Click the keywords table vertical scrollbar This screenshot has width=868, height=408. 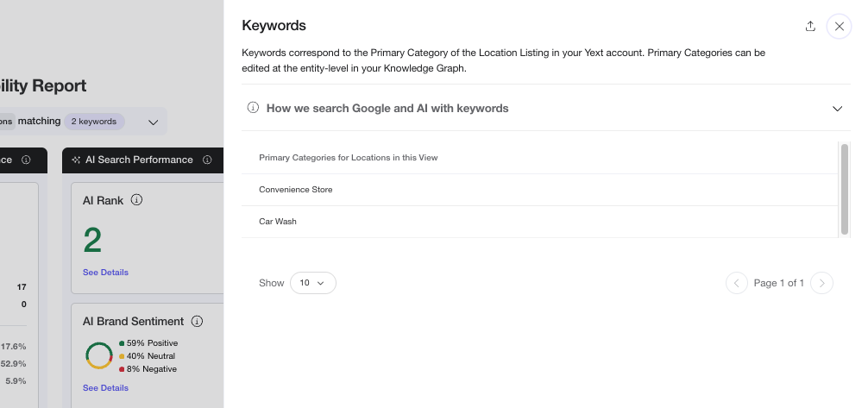click(x=844, y=189)
